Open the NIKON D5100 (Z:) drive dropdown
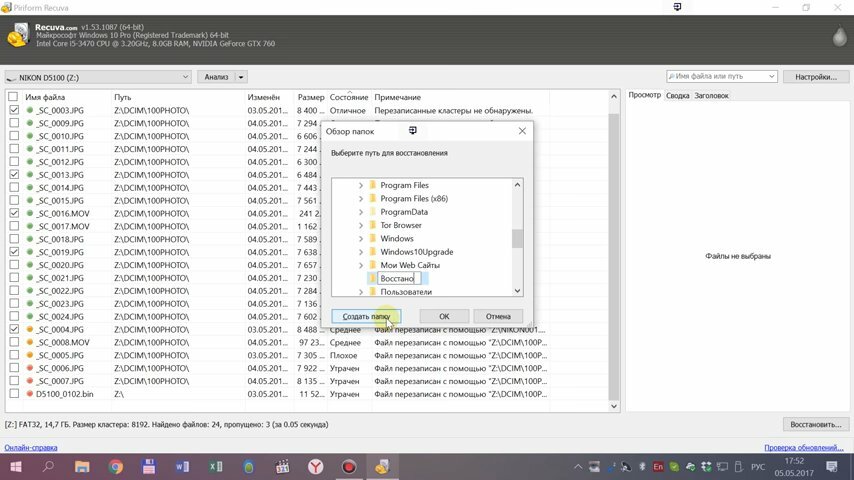 click(x=97, y=77)
